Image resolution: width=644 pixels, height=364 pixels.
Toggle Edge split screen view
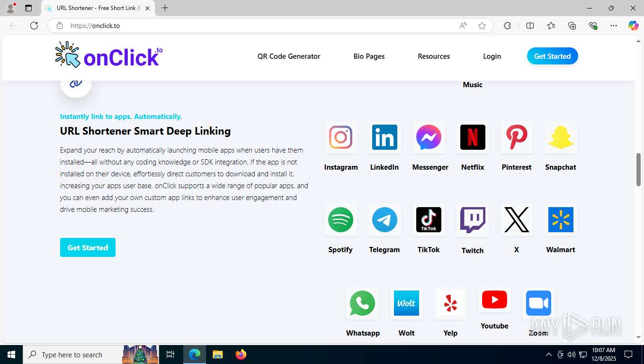pos(530,26)
